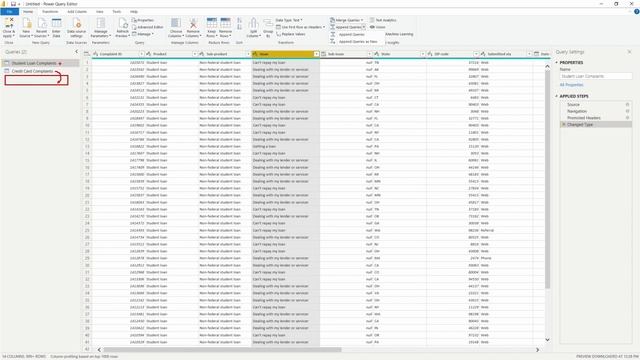Open the Complaint ID column filter dropdown
Screen dimensions: 640x360
[141, 54]
